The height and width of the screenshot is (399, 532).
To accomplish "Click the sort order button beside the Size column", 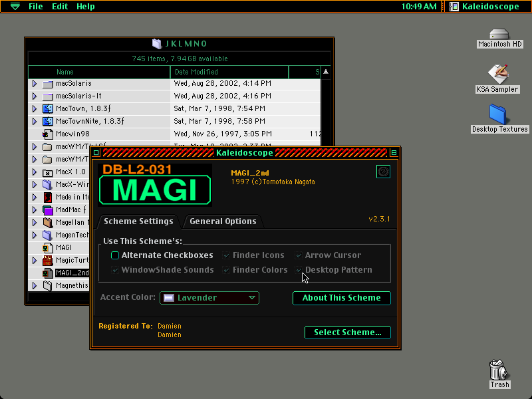I will click(x=326, y=72).
